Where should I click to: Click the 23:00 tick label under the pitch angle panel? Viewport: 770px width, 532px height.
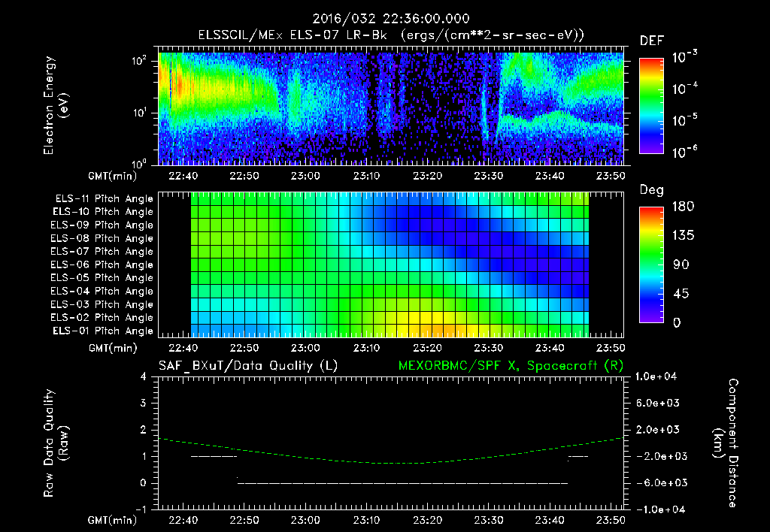pos(305,349)
